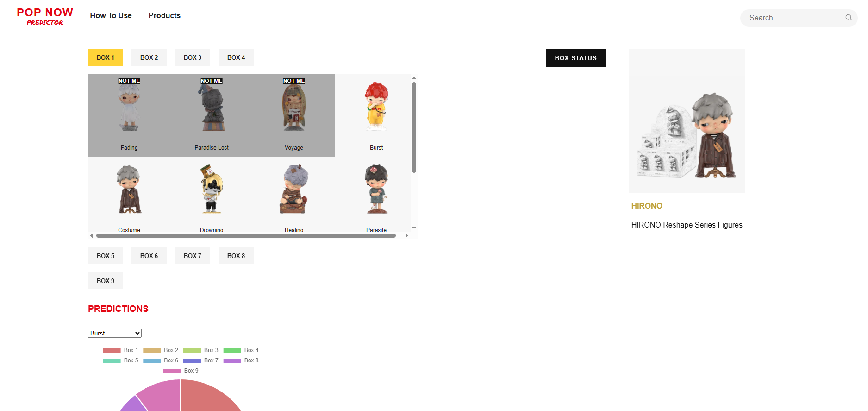Screen dimensions: 868x411
Task: Click the PREDICTIONS heading
Action: (x=118, y=309)
